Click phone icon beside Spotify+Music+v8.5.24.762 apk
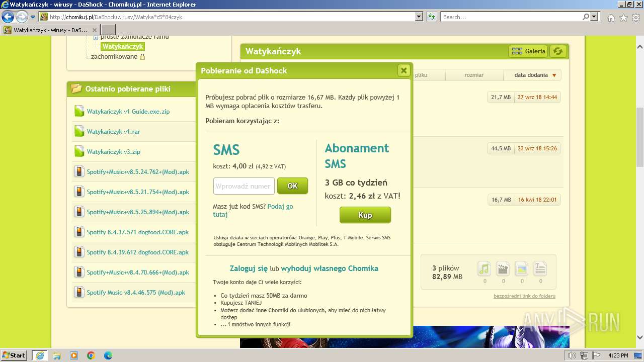The image size is (644, 362). pos(79,171)
